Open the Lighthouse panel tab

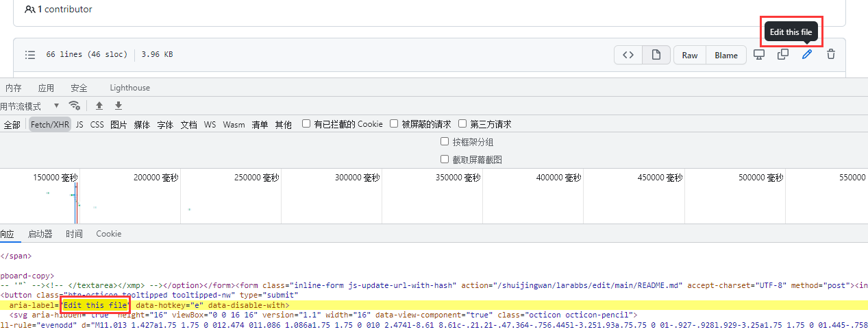point(129,88)
